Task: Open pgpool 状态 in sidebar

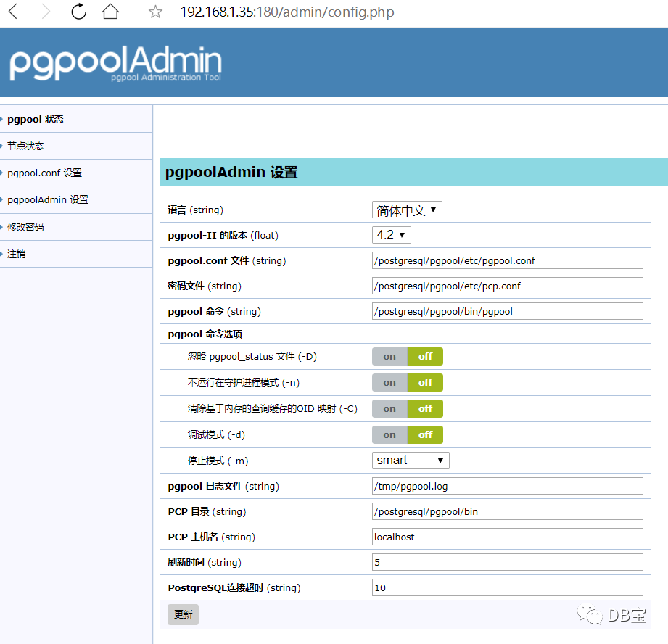Action: tap(36, 119)
